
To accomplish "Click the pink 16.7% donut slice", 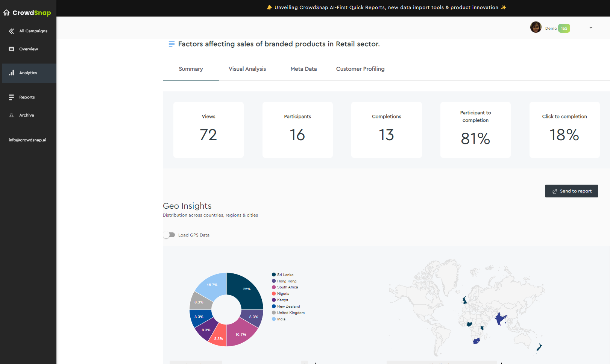I will [241, 334].
